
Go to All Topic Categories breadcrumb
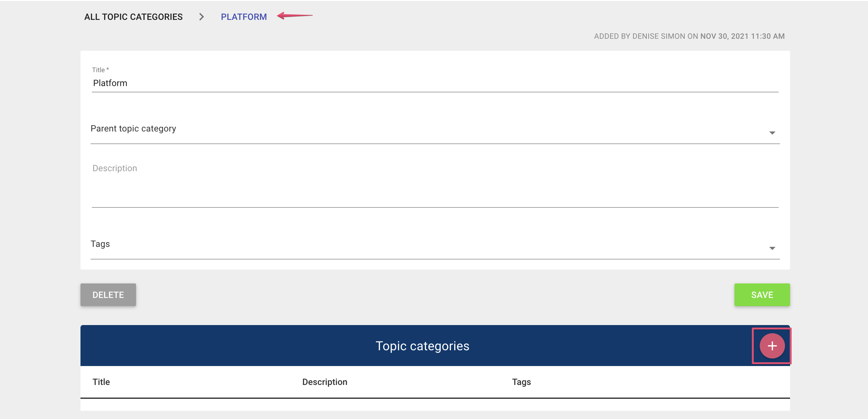(134, 17)
